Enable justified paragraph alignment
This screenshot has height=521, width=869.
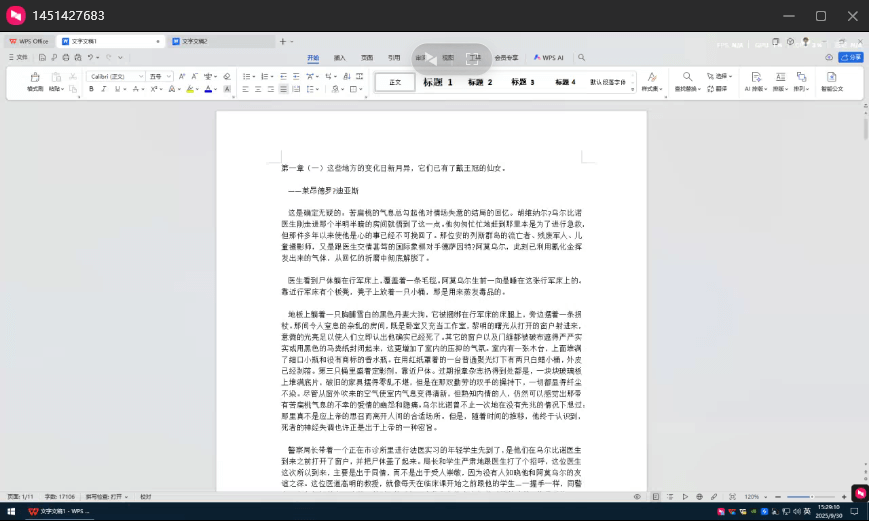285,89
